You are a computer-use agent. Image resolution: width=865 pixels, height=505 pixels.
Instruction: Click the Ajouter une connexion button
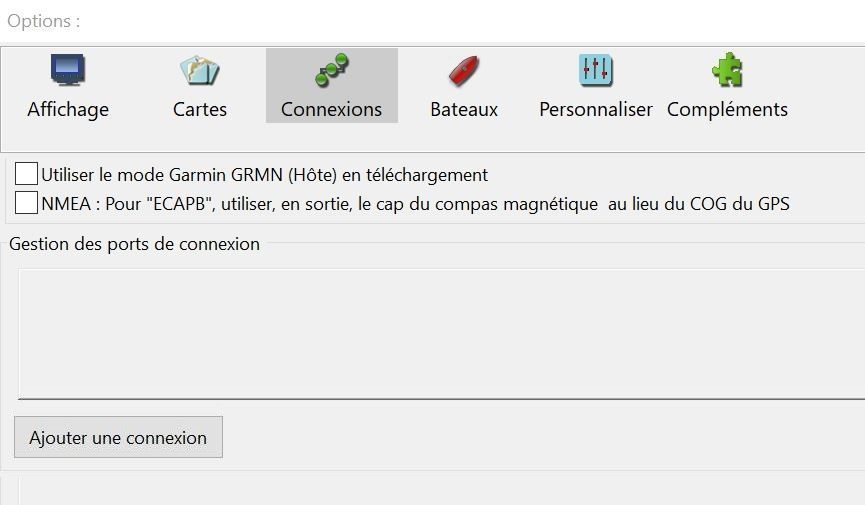tap(118, 437)
